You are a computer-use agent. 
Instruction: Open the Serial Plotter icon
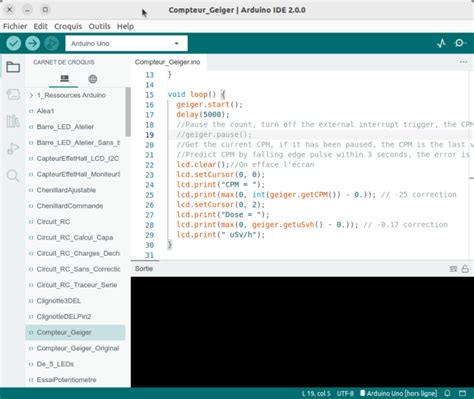441,43
